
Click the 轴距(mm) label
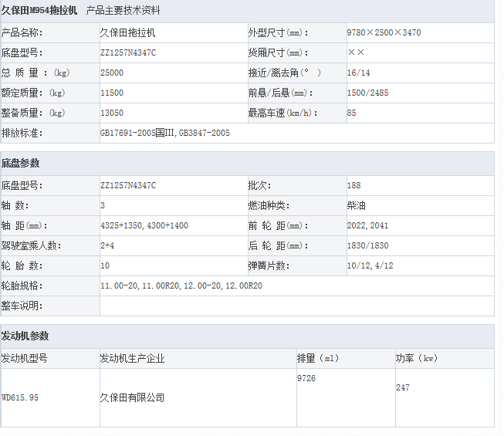[x=24, y=225]
